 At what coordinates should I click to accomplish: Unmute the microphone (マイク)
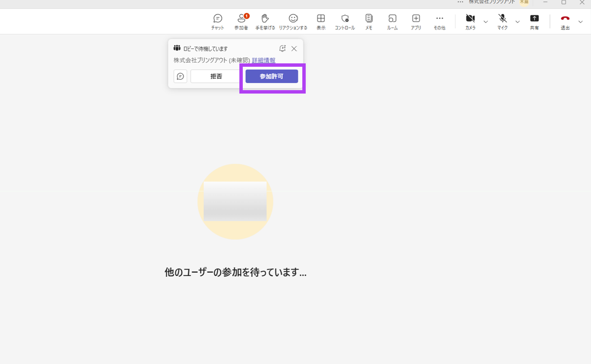coord(503,22)
